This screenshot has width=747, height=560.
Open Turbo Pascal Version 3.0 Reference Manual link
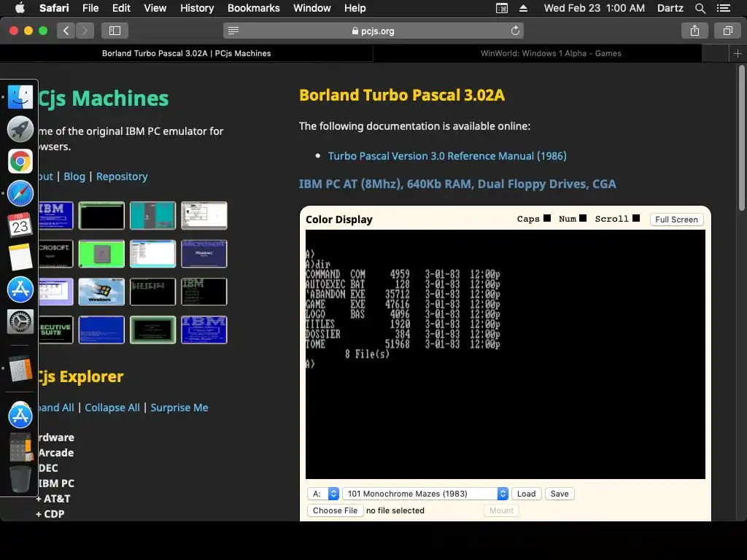tap(447, 156)
